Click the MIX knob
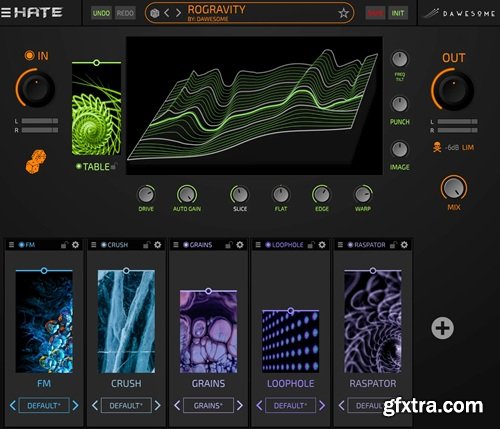The height and width of the screenshot is (429, 500). (x=454, y=188)
